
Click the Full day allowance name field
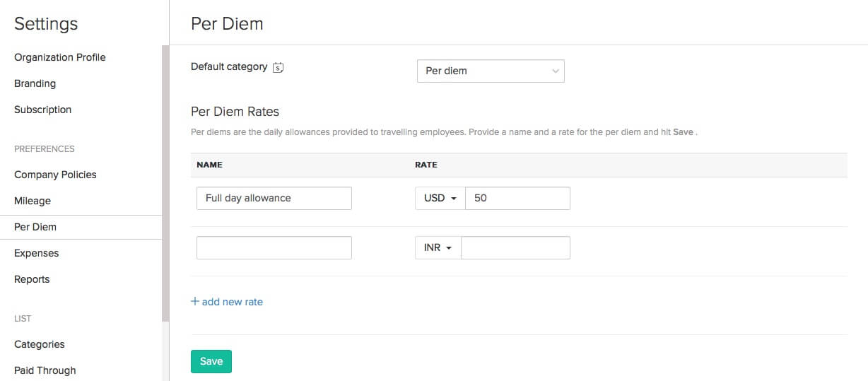[274, 198]
